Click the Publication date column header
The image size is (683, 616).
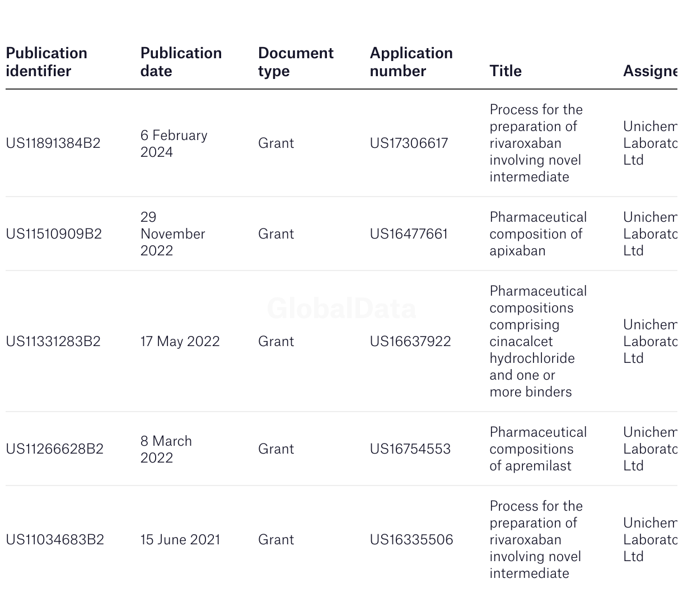point(181,62)
